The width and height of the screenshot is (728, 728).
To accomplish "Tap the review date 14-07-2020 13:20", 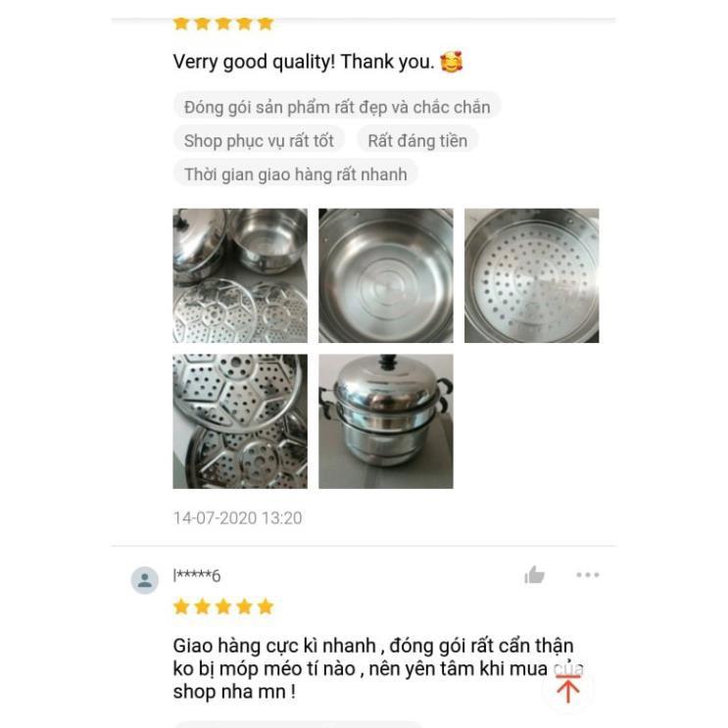I will tap(238, 518).
